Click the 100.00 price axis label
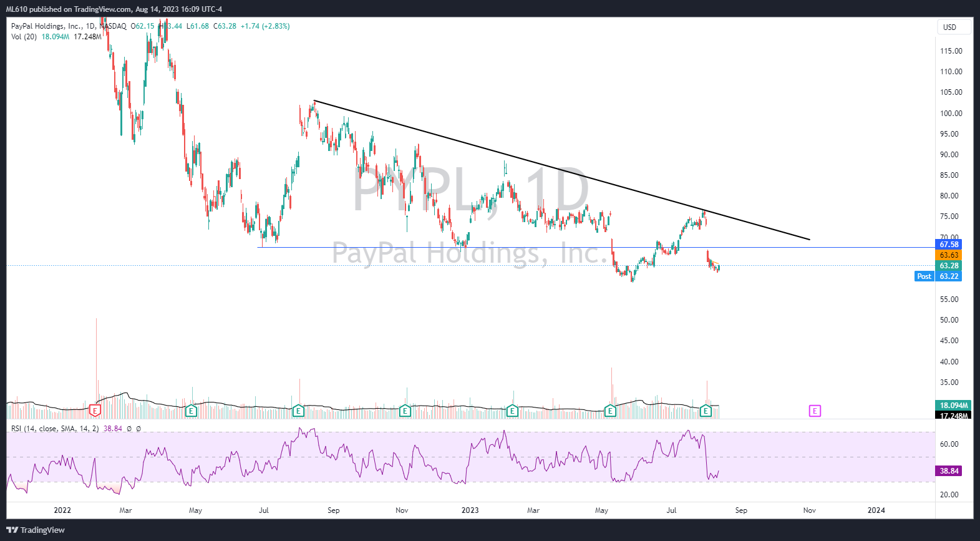This screenshot has width=980, height=541. tap(951, 114)
